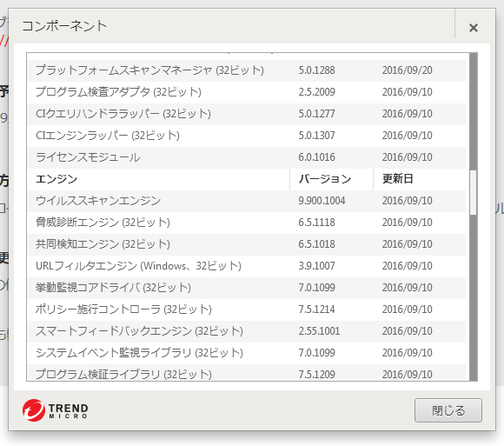Click version 9.900.1004
504x446 pixels.
tap(322, 201)
